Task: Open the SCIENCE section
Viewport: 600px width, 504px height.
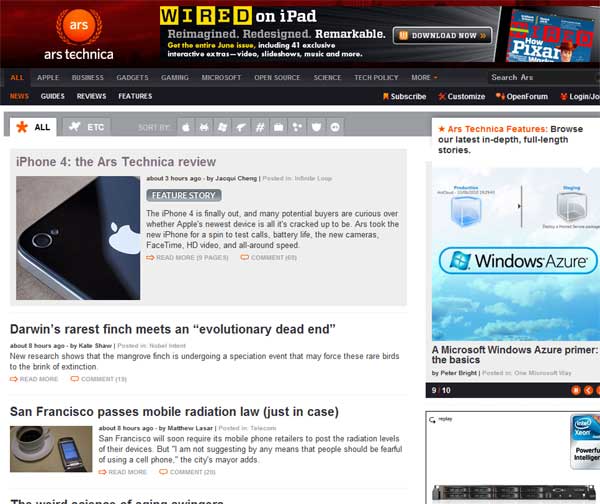Action: coord(328,77)
